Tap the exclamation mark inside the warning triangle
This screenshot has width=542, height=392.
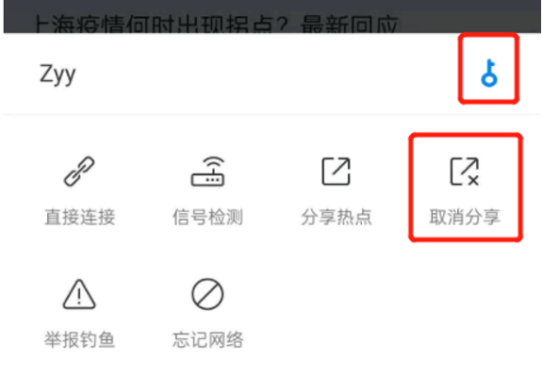point(79,296)
